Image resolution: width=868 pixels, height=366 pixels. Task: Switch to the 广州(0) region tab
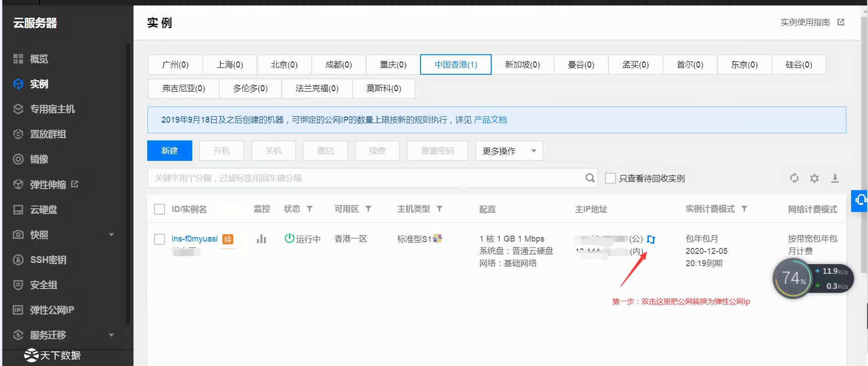click(175, 65)
